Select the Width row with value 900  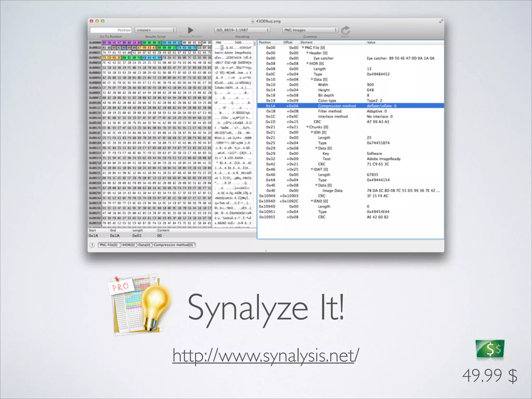[x=350, y=85]
